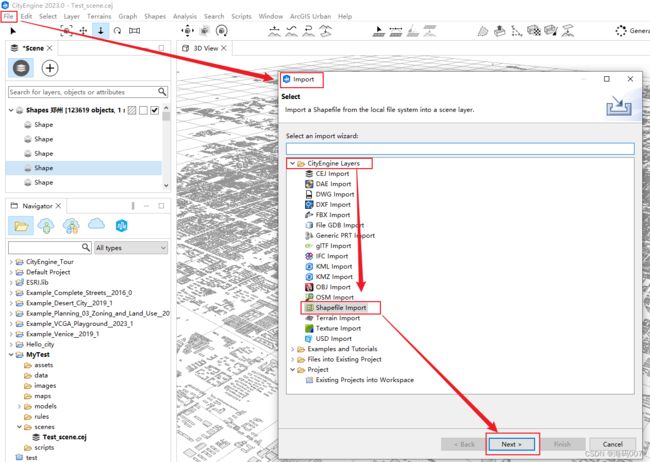The height and width of the screenshot is (462, 650).
Task: Click magnifier icon in layer search field
Action: click(162, 92)
